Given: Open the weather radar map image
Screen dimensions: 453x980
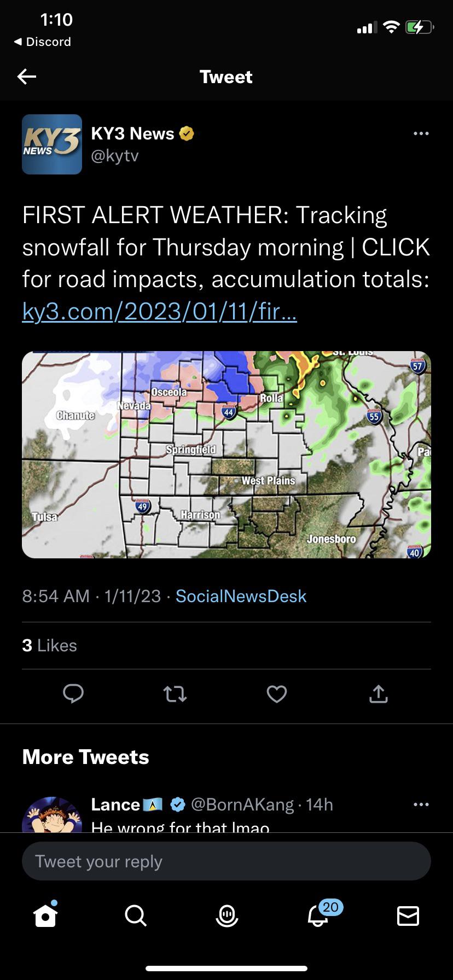Looking at the screenshot, I should tap(226, 454).
